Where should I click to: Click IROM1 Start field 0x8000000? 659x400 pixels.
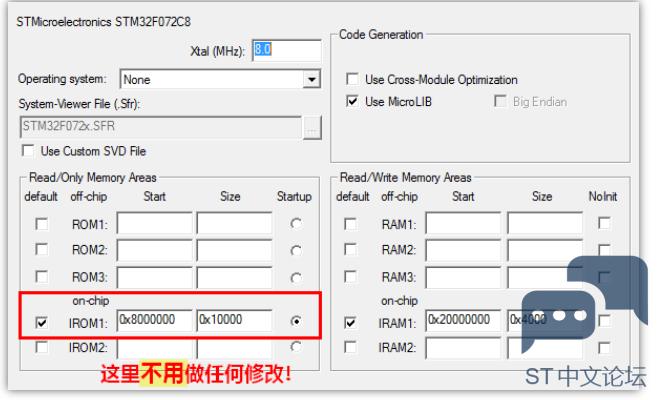[154, 321]
